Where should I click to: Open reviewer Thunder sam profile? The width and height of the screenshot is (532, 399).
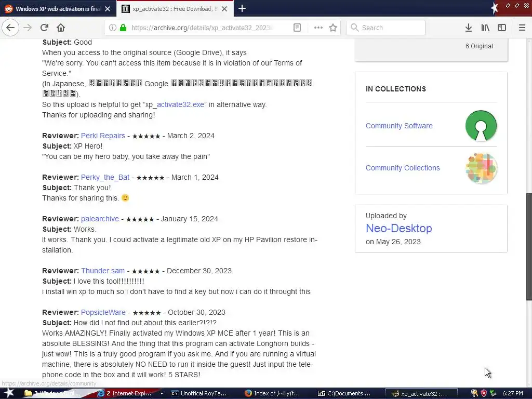pyautogui.click(x=103, y=271)
